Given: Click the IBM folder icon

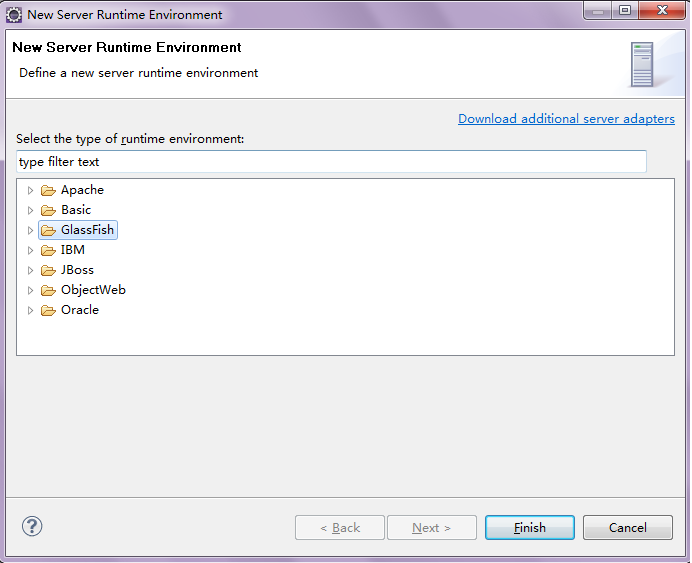Looking at the screenshot, I should pos(48,250).
